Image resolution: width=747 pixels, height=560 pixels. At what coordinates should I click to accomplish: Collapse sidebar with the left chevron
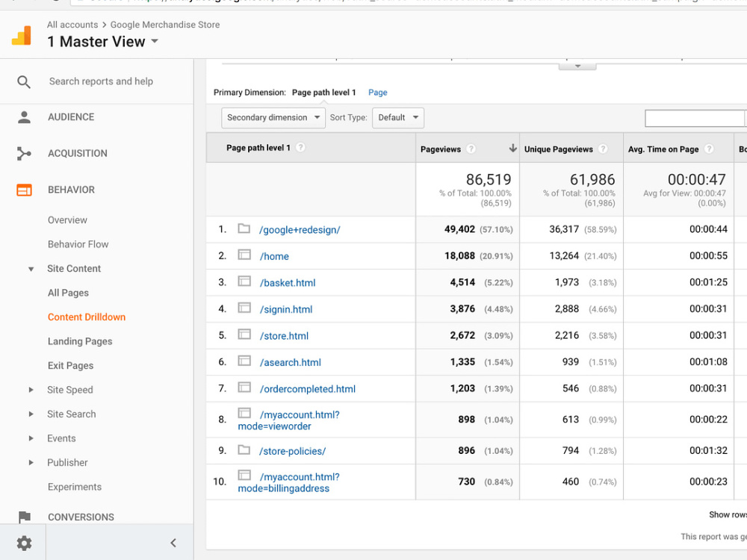coord(173,543)
